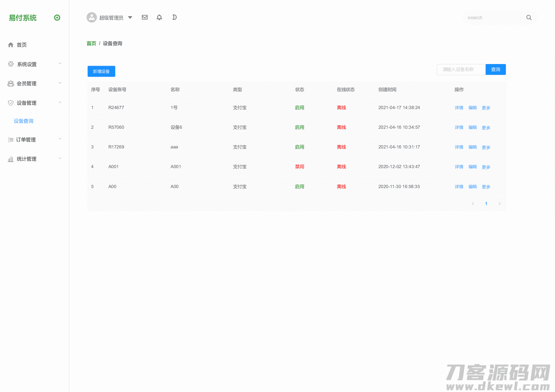The width and height of the screenshot is (555, 392).
Task: Open the 超级管理员 dropdown arrow
Action: tap(130, 17)
